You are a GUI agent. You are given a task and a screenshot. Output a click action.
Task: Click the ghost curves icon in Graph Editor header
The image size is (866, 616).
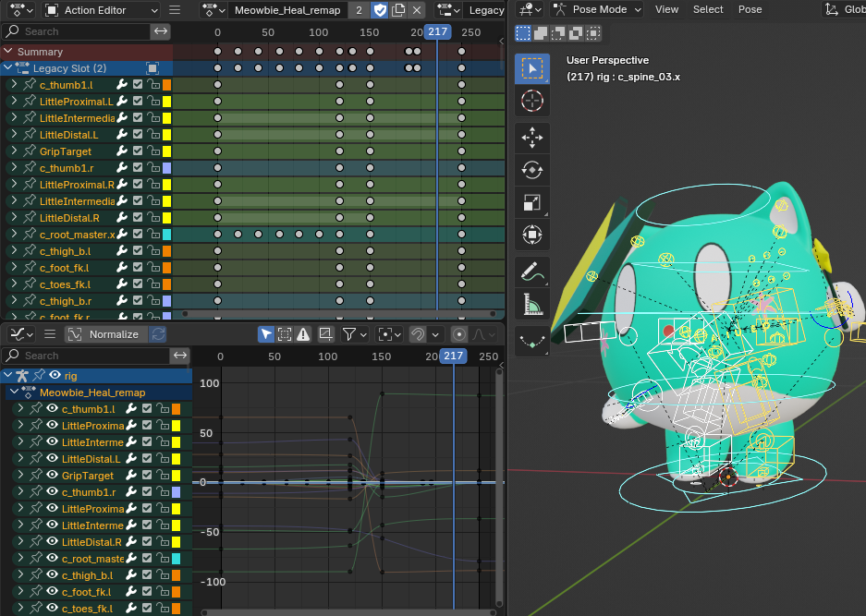pyautogui.click(x=325, y=334)
